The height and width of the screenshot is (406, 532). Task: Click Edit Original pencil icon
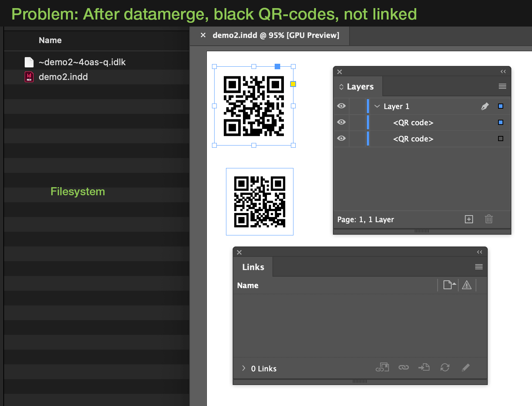(466, 367)
